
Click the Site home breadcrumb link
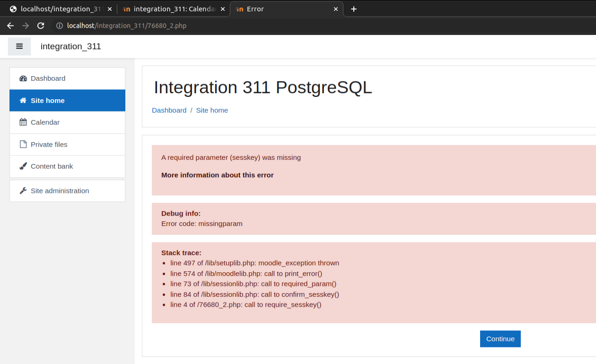[x=212, y=110]
